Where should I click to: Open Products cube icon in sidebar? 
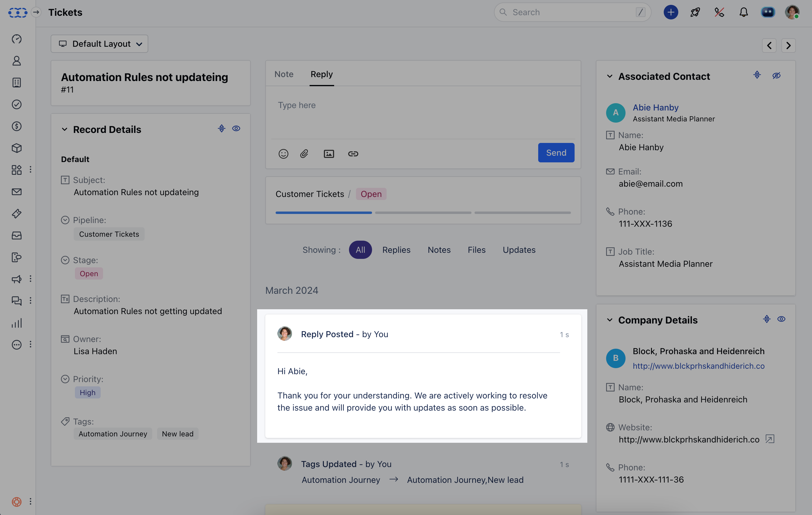pos(16,148)
